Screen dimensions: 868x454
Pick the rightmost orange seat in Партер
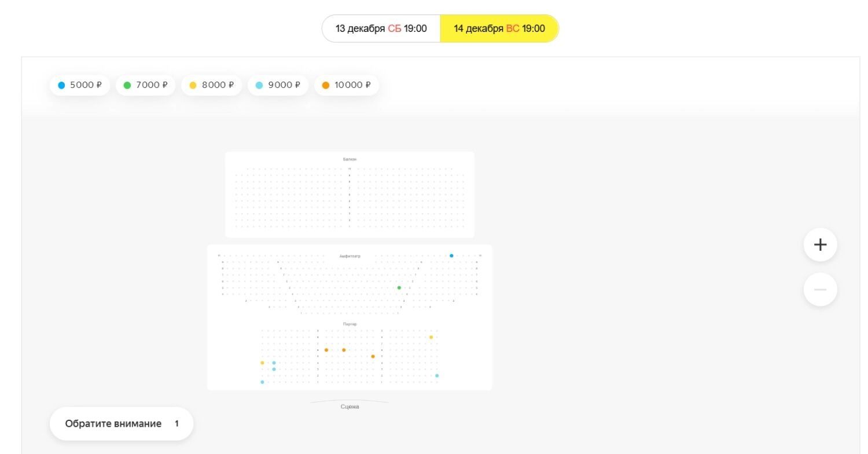point(373,356)
